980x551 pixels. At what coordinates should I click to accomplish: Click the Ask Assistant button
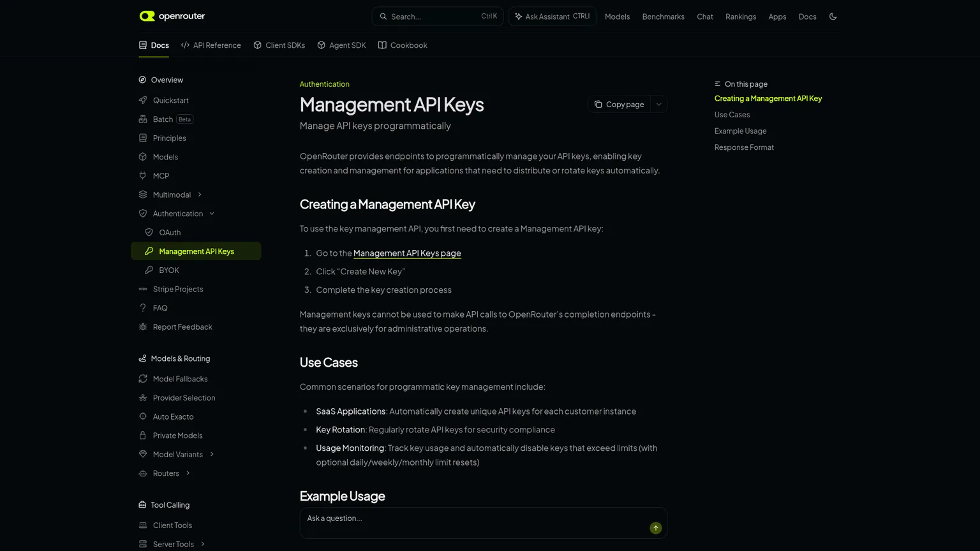point(553,17)
